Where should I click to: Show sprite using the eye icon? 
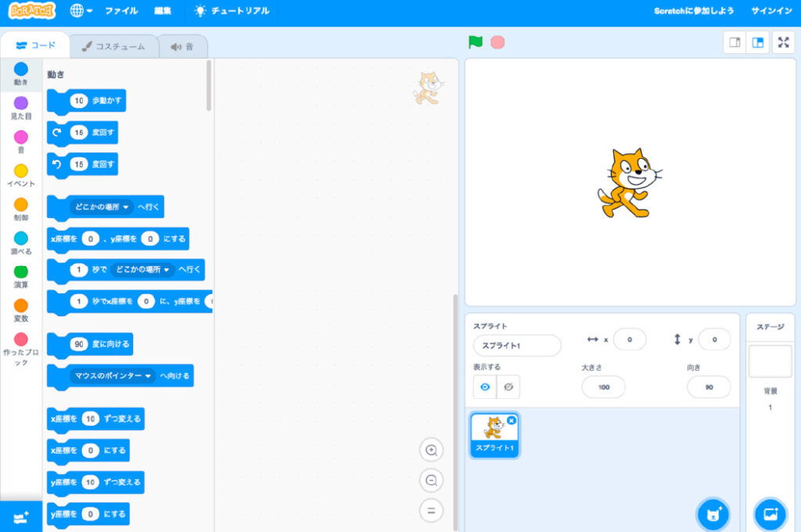click(x=484, y=386)
